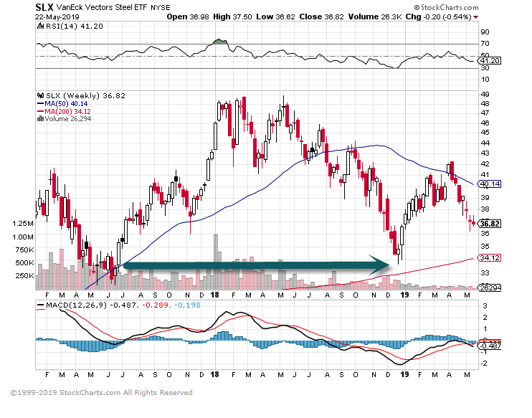
Task: Click the High 37.50 value
Action: coord(232,16)
